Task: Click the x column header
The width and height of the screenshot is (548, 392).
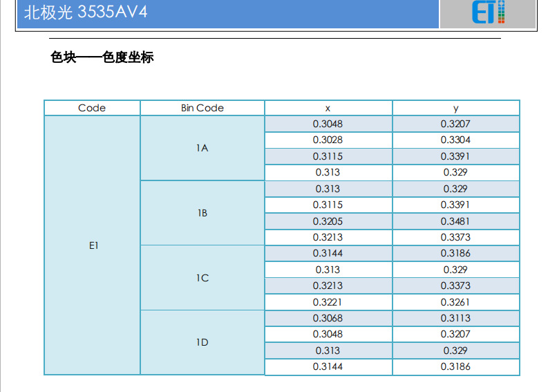Action: click(x=328, y=108)
